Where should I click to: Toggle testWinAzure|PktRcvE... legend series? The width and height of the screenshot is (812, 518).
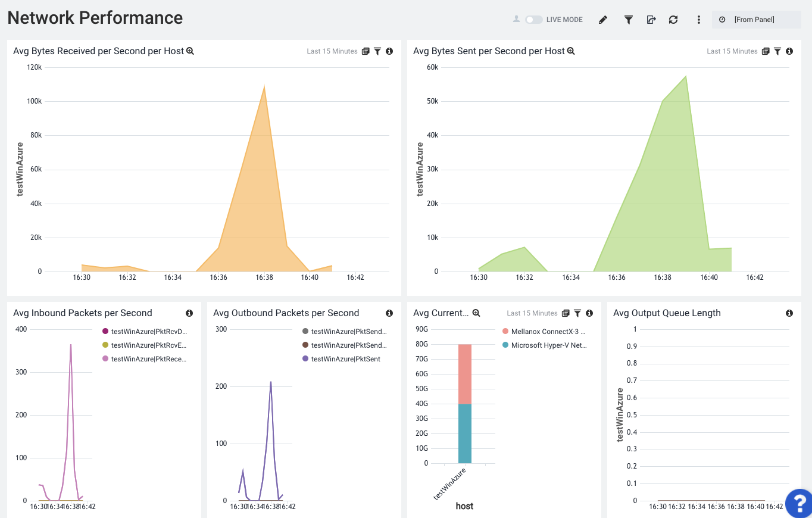145,345
